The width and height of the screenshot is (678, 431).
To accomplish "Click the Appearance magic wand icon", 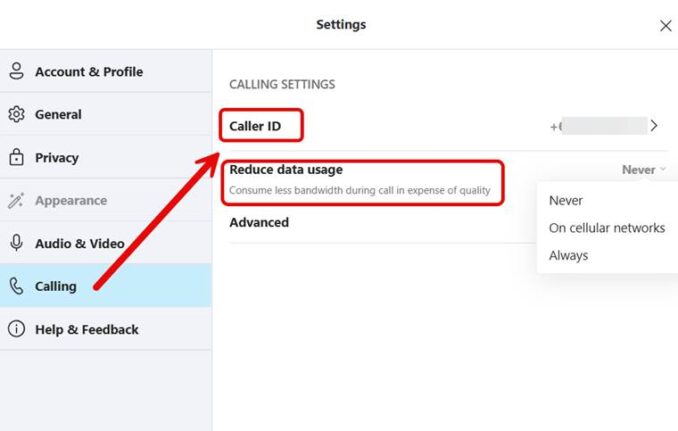I will coord(16,200).
